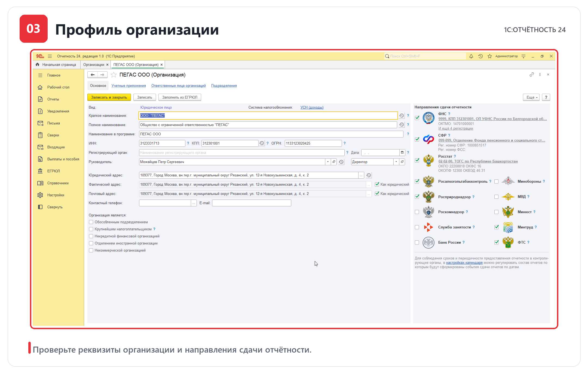Go back with the left arrow button
The height and width of the screenshot is (373, 588).
pyautogui.click(x=93, y=75)
